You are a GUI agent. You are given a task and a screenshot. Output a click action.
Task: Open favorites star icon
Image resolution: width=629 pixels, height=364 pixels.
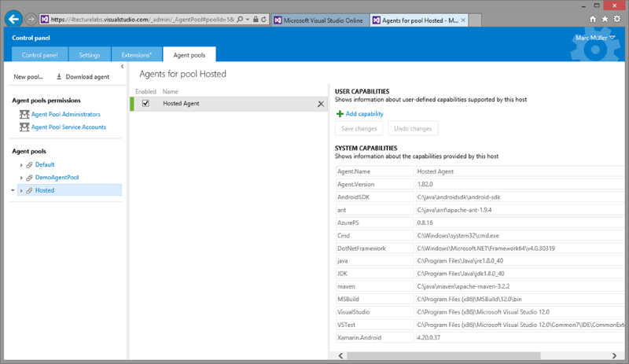(x=605, y=19)
